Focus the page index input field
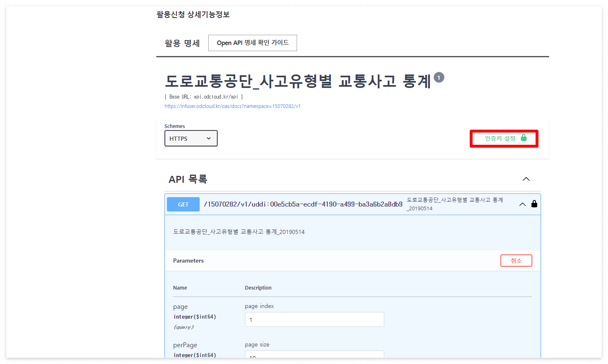The width and height of the screenshot is (608, 364). pos(314,319)
